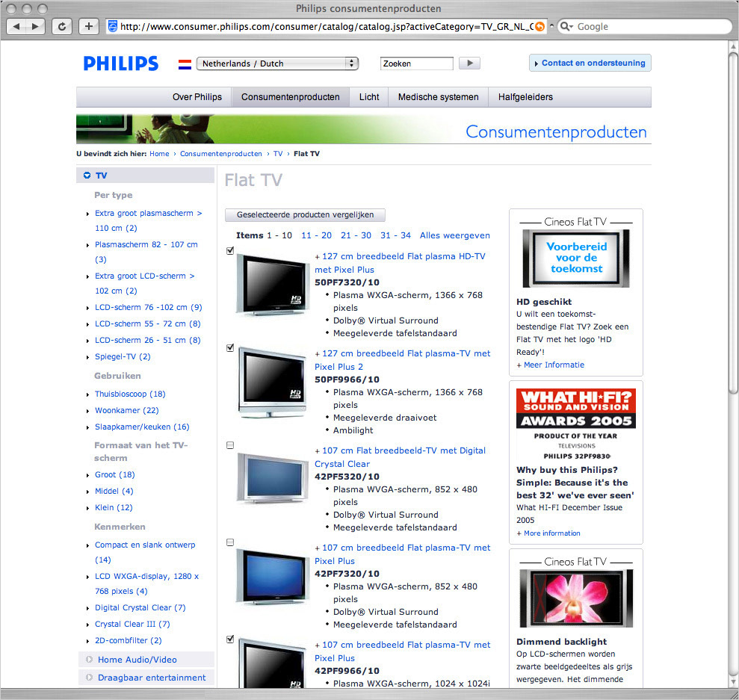Viewport: 739px width, 700px height.
Task: Click Geselecteerde producten vergelijken button
Action: tap(305, 215)
